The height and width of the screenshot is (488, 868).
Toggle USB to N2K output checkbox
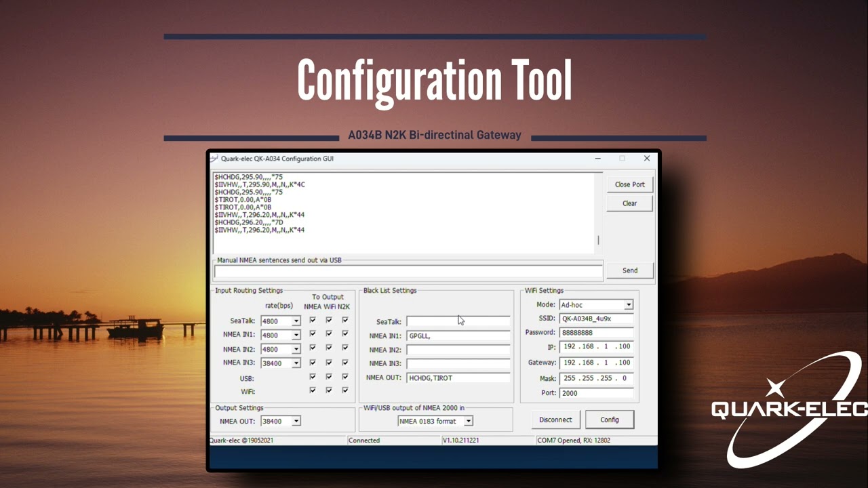point(345,376)
